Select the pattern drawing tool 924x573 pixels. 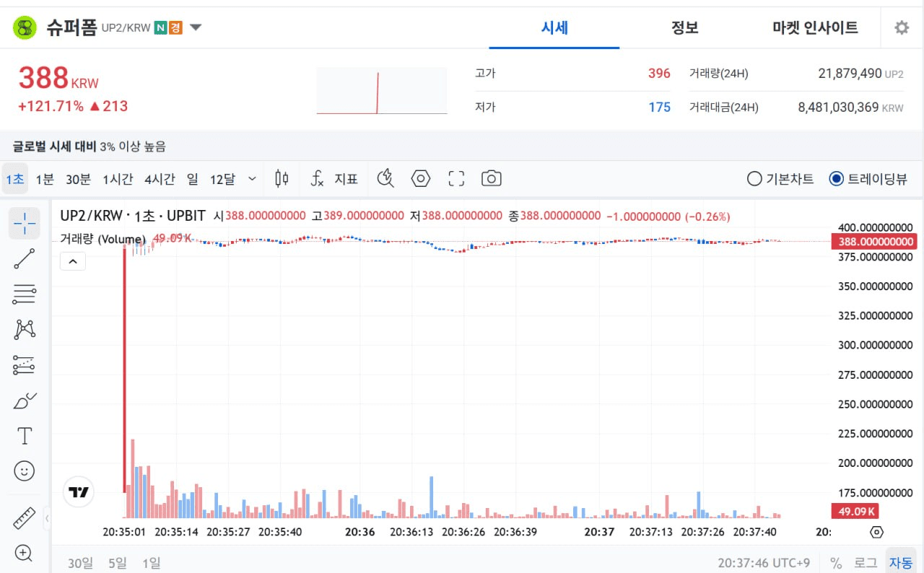25,329
